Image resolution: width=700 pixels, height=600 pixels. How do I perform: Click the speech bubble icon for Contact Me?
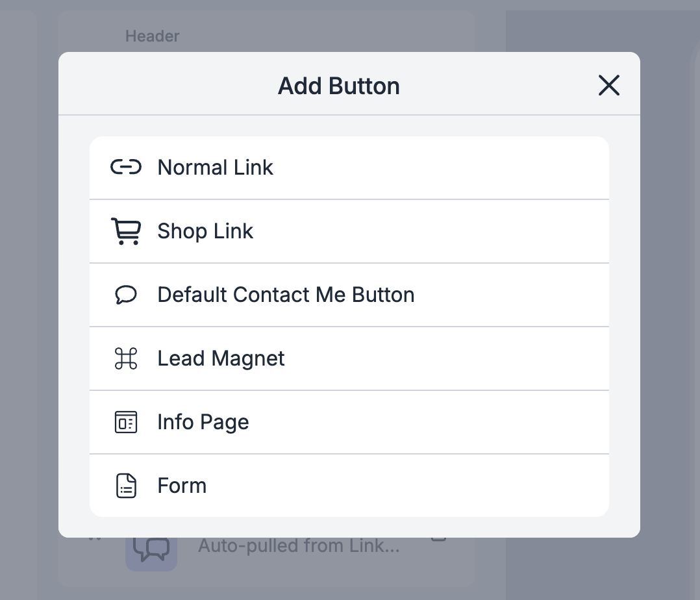[x=126, y=295]
